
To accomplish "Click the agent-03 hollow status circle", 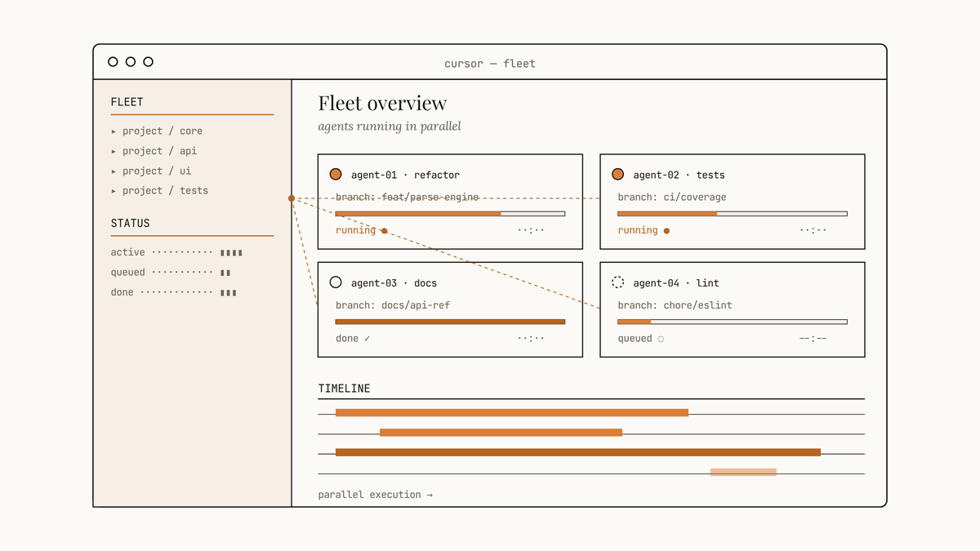I will click(x=336, y=282).
